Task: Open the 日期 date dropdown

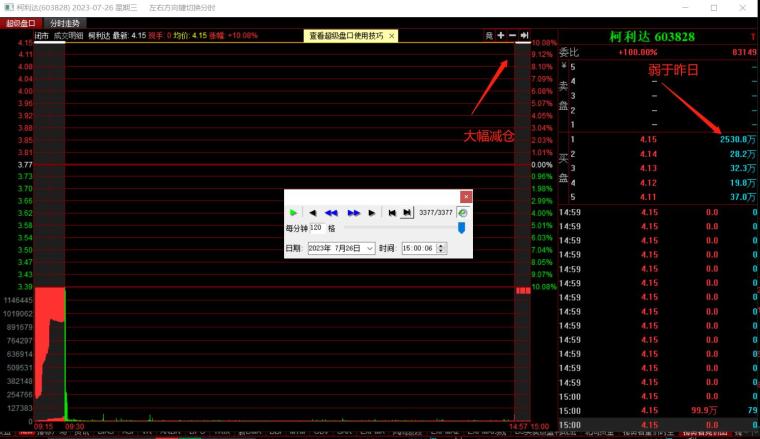Action: [x=369, y=248]
